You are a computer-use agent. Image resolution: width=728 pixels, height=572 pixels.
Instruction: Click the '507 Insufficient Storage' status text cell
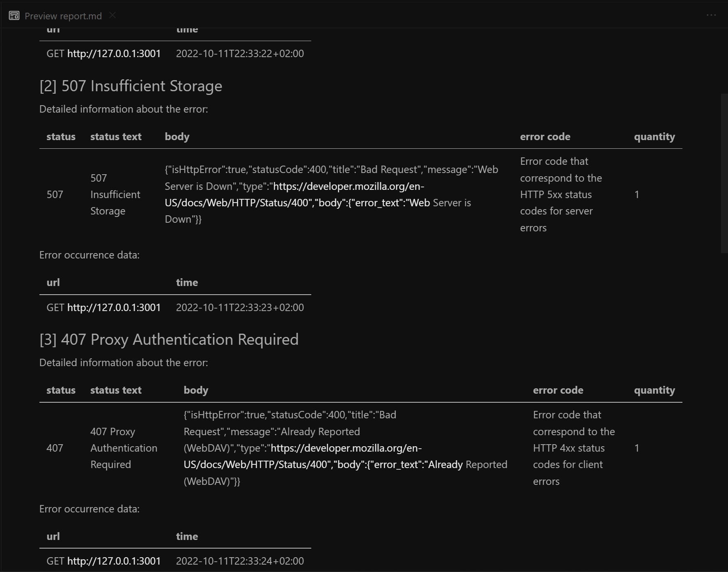pos(115,194)
